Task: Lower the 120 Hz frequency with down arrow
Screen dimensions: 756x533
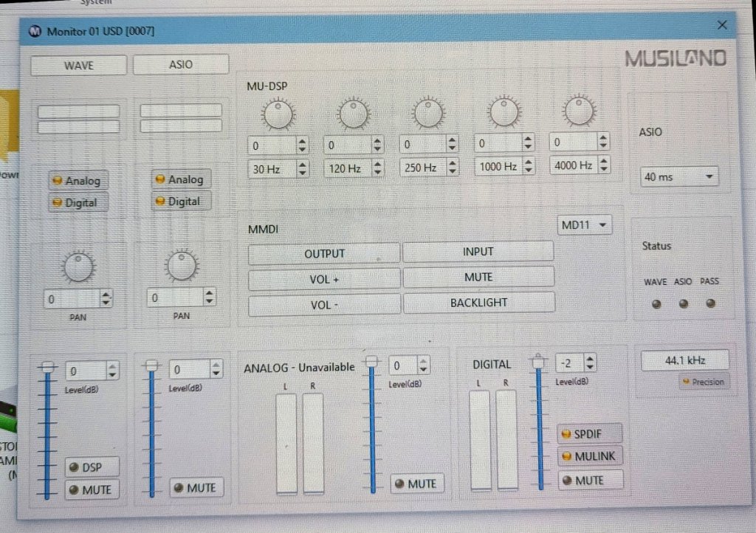Action: (x=377, y=172)
